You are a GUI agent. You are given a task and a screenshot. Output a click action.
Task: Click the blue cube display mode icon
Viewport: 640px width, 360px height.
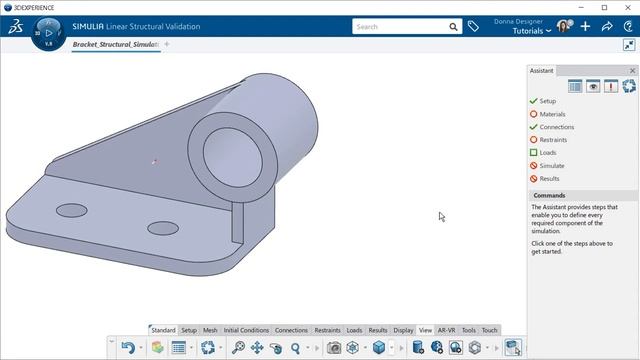[379, 348]
